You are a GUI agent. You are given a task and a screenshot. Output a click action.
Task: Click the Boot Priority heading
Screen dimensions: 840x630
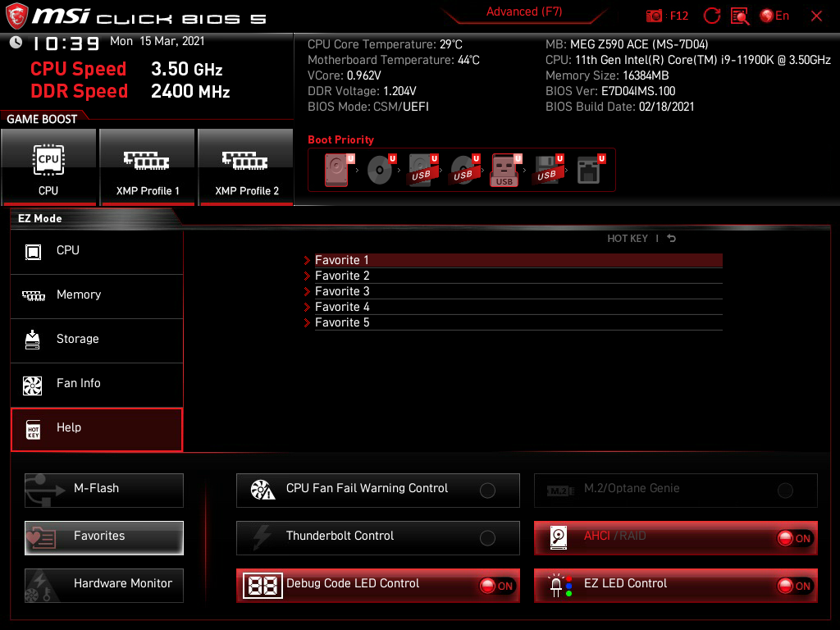(340, 139)
